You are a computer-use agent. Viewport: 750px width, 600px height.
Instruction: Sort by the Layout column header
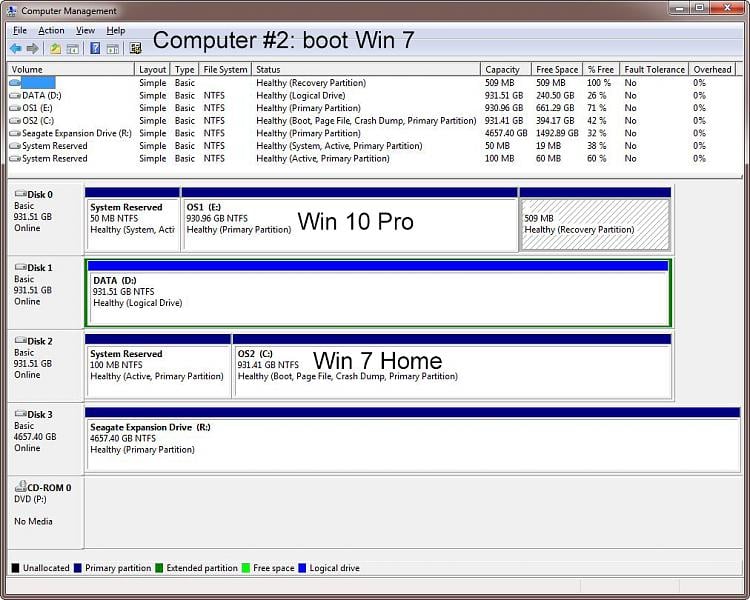(x=152, y=69)
